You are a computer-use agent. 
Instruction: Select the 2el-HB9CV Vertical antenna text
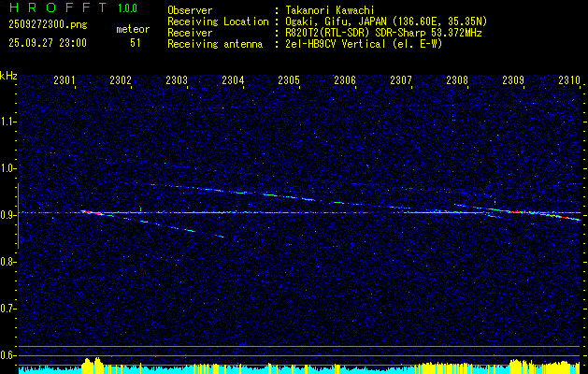coord(364,44)
